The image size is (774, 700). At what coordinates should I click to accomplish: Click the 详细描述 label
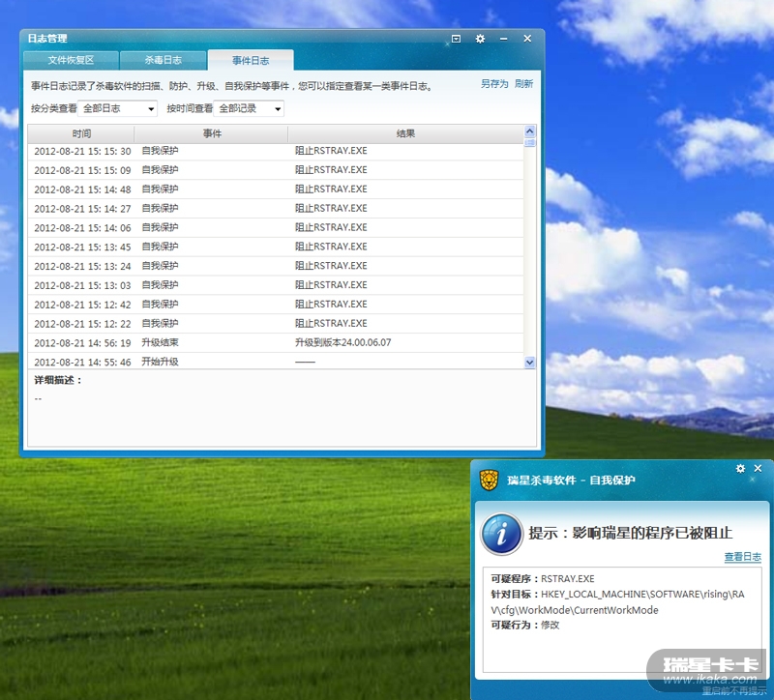pos(58,380)
